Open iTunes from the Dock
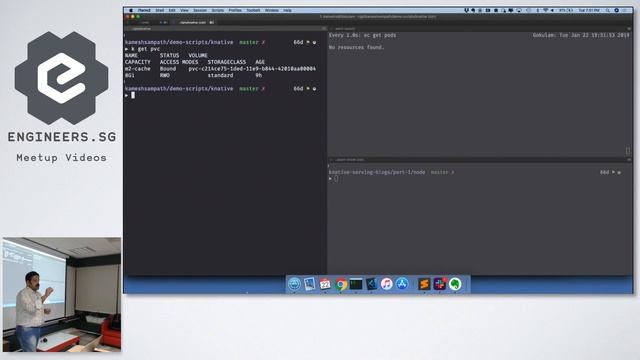640x360 pixels. point(386,284)
